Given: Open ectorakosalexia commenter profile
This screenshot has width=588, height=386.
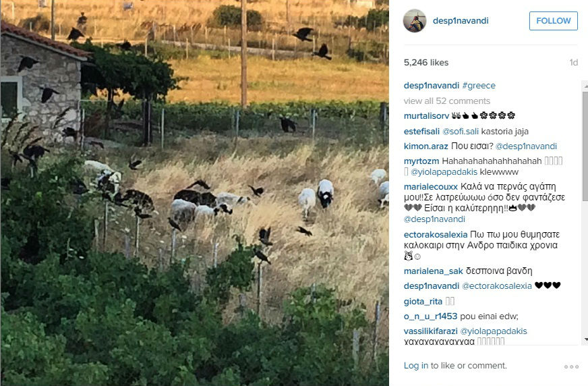Looking at the screenshot, I should pyautogui.click(x=436, y=234).
